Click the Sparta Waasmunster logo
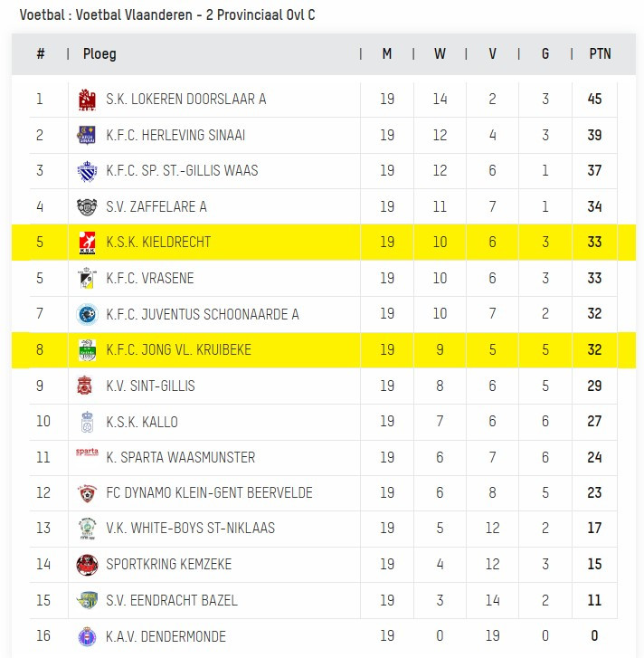Image resolution: width=644 pixels, height=658 pixels. [x=87, y=452]
